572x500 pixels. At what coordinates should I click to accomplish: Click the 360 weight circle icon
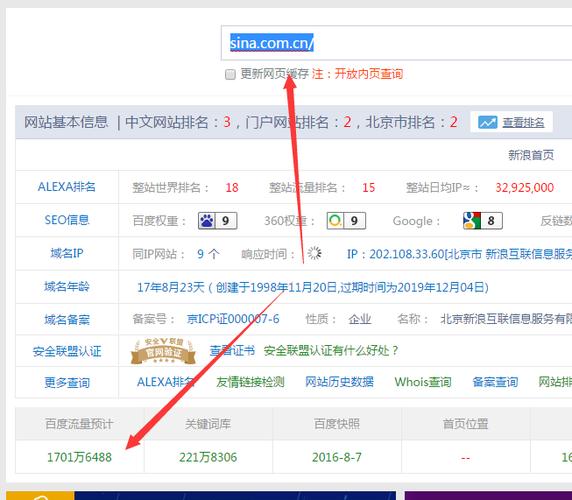[335, 221]
